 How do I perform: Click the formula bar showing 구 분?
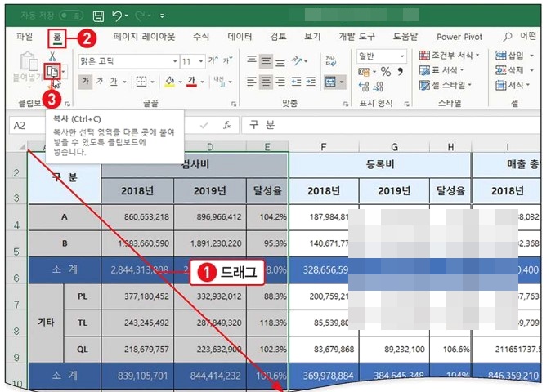coord(391,125)
